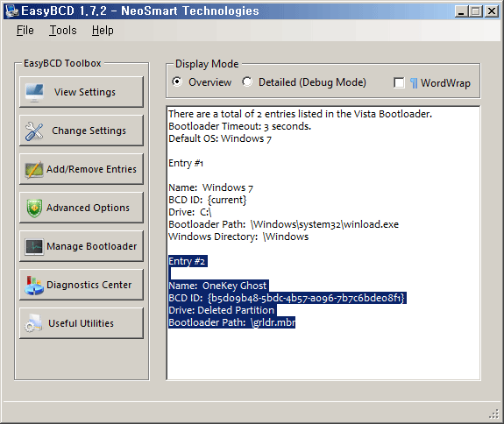Viewport: 504px width, 424px height.
Task: Open Add/Remove Entries button label
Action: click(92, 169)
